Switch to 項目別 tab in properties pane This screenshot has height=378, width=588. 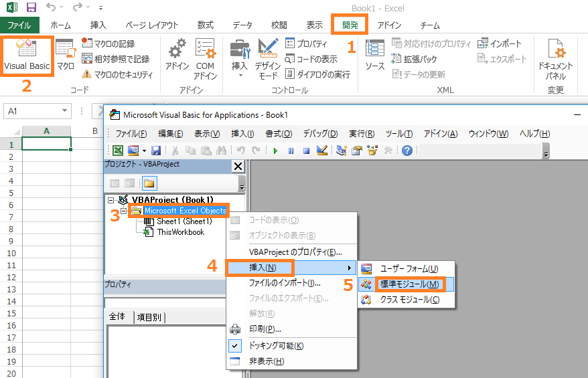click(x=149, y=317)
